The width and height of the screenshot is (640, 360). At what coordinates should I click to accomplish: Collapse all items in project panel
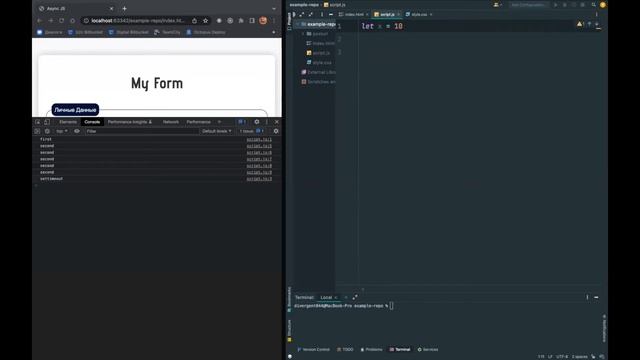[x=311, y=14]
